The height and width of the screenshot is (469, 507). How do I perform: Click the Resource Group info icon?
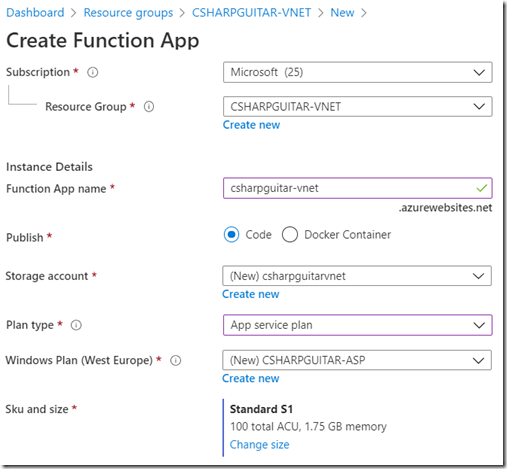click(149, 107)
